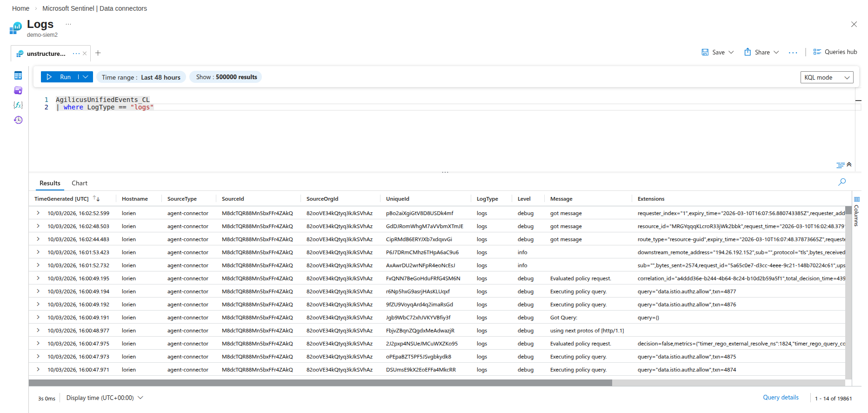
Task: Expand the result row with message 'Got Query:'
Action: coord(38,318)
